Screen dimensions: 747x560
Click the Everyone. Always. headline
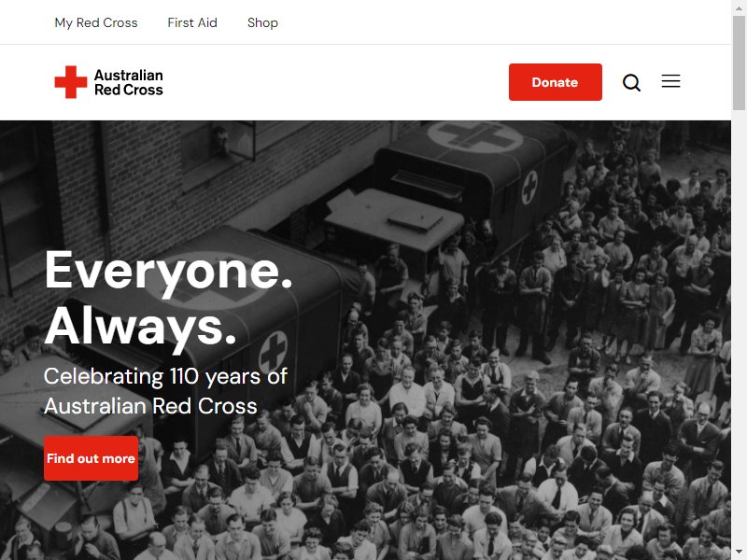tap(168, 299)
